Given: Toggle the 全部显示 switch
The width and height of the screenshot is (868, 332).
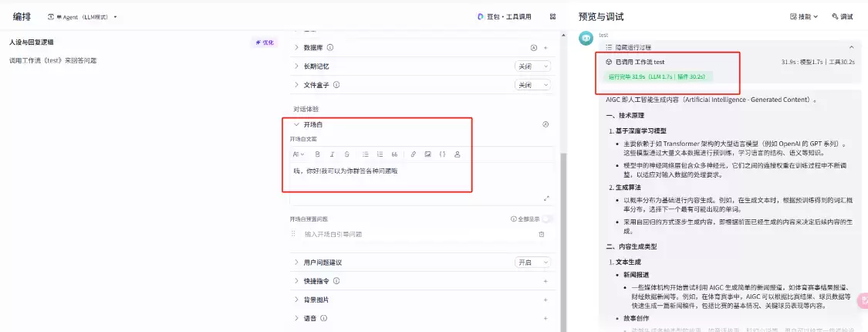Looking at the screenshot, I should (x=547, y=219).
